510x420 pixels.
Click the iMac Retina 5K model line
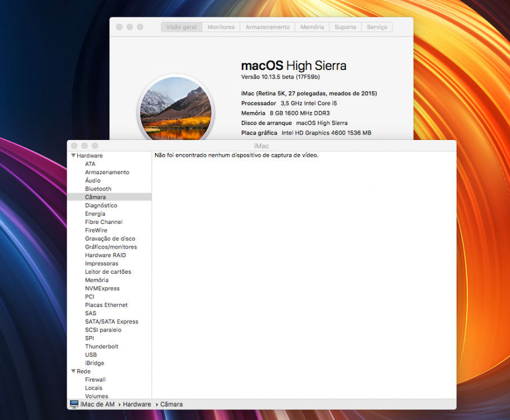pyautogui.click(x=309, y=94)
